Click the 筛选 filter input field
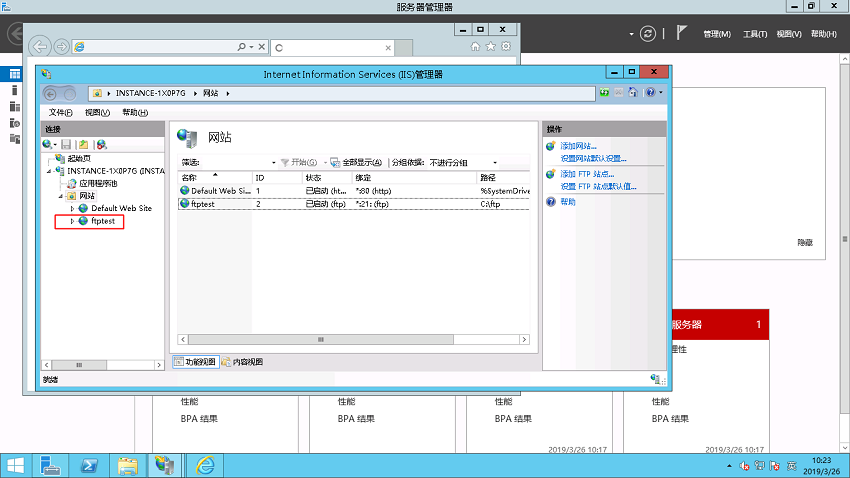Image resolution: width=850 pixels, height=478 pixels. point(235,163)
